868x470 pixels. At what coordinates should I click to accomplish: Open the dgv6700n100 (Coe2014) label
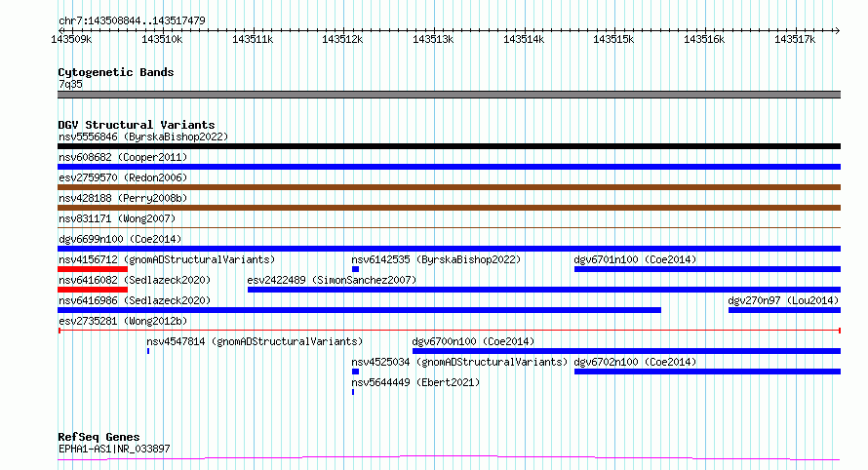(x=473, y=341)
